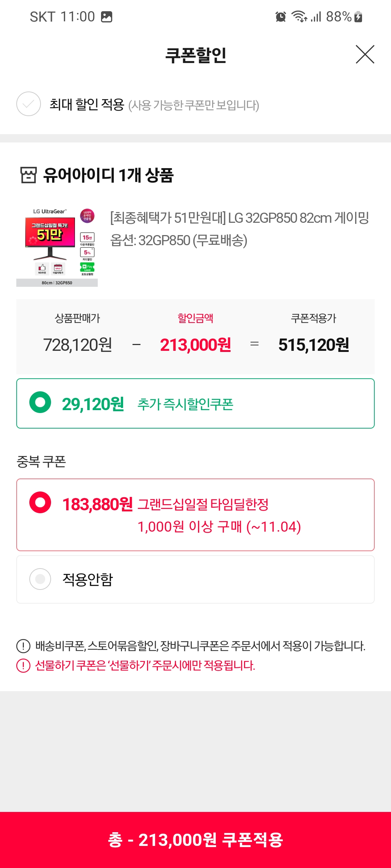The width and height of the screenshot is (391, 868).
Task: Tap the black info icon beside 배송비쿠폰 notice
Action: point(24,646)
